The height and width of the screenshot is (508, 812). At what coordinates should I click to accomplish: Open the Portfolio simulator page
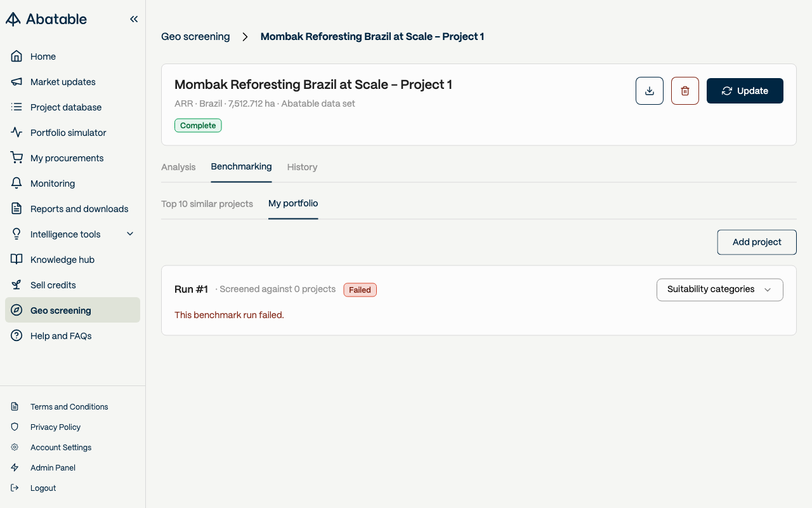click(x=72, y=133)
